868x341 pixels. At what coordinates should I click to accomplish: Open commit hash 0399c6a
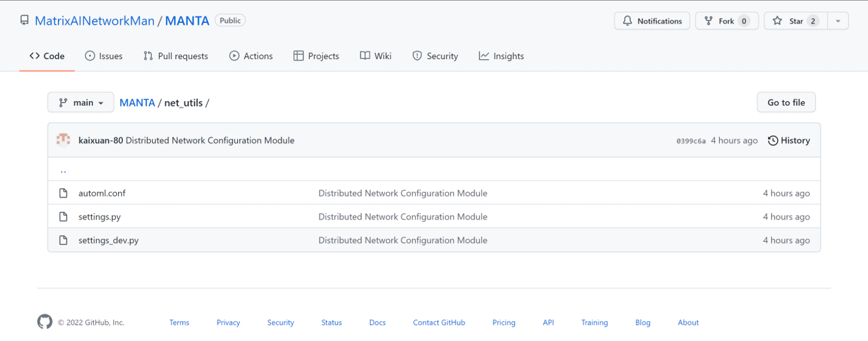(x=691, y=141)
